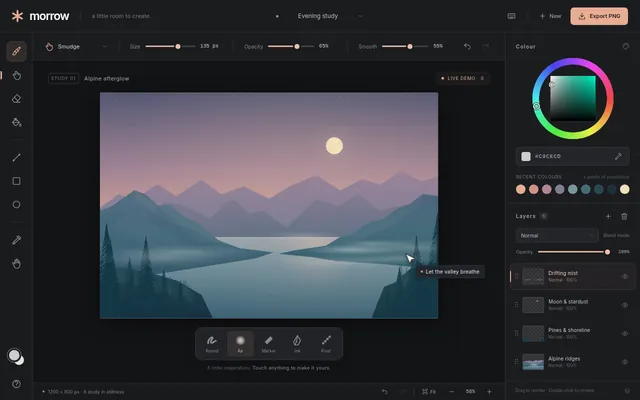Image resolution: width=640 pixels, height=400 pixels.
Task: Add a new layer with plus icon
Action: pos(608,216)
